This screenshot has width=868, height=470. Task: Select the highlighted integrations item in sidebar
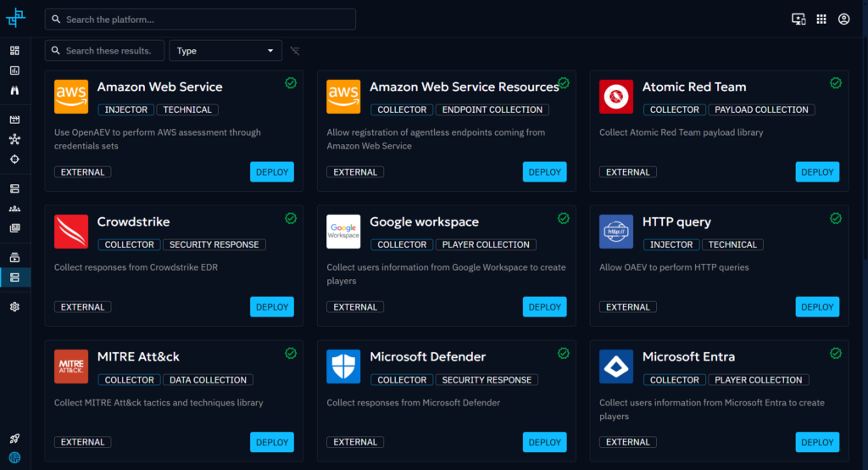14,277
